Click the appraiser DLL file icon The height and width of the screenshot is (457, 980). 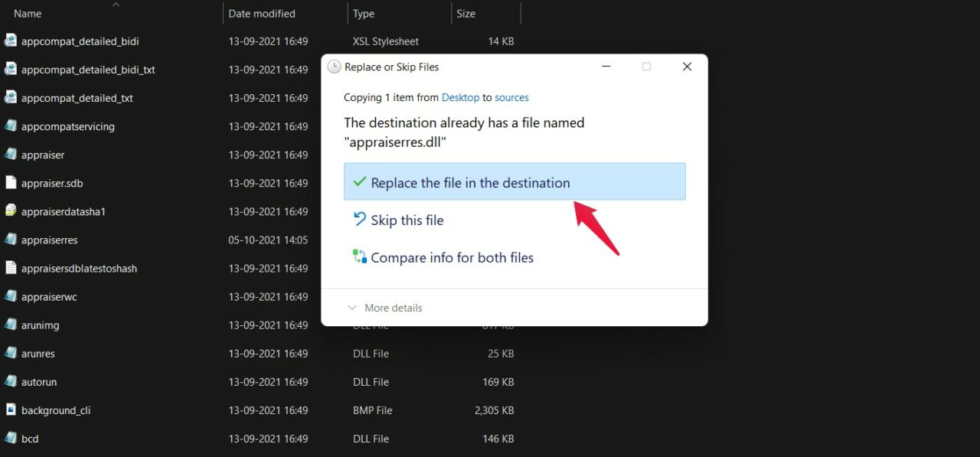11,154
